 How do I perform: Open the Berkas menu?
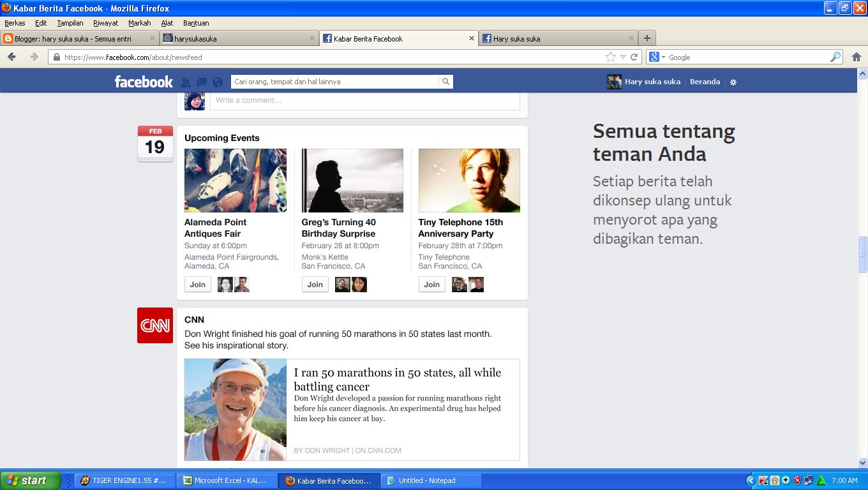pyautogui.click(x=15, y=23)
